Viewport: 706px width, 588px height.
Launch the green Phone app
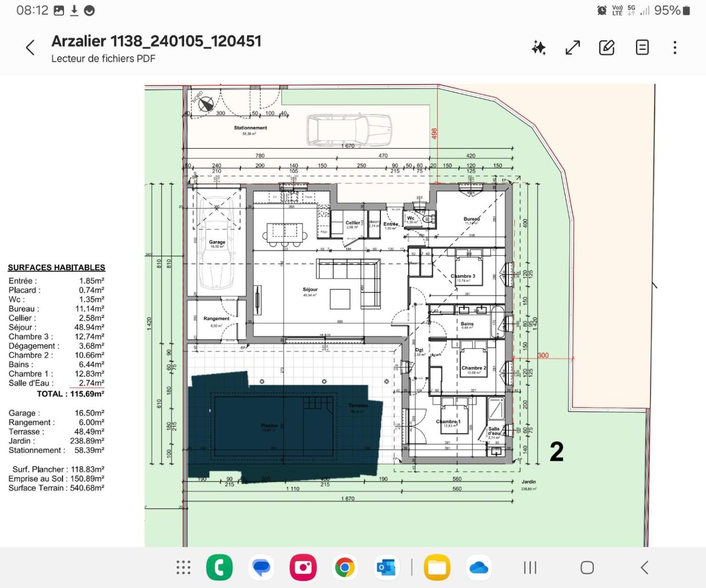coord(219,567)
